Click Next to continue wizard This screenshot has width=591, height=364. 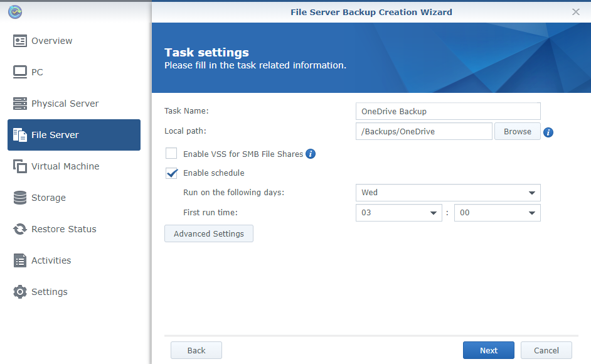(x=489, y=350)
